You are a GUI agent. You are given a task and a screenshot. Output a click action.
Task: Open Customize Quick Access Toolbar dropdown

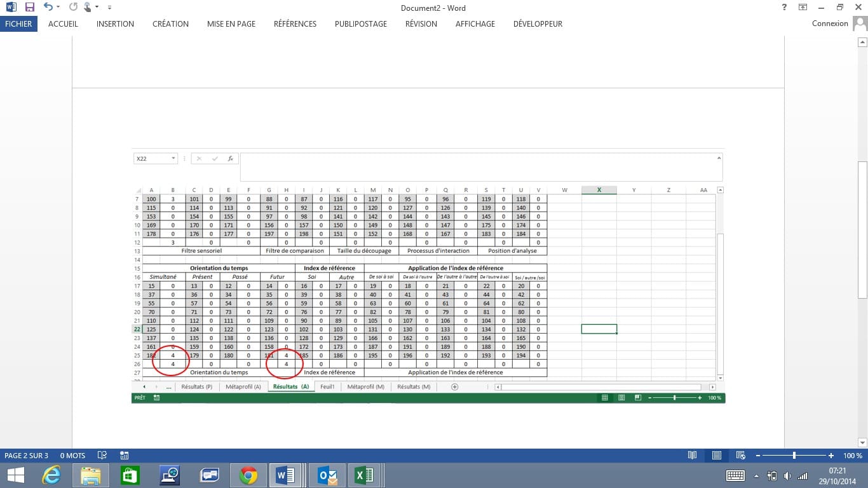110,8
